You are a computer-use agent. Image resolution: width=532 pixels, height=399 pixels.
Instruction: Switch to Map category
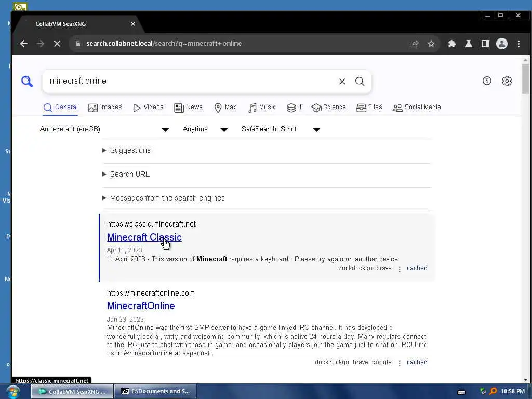[x=225, y=108]
